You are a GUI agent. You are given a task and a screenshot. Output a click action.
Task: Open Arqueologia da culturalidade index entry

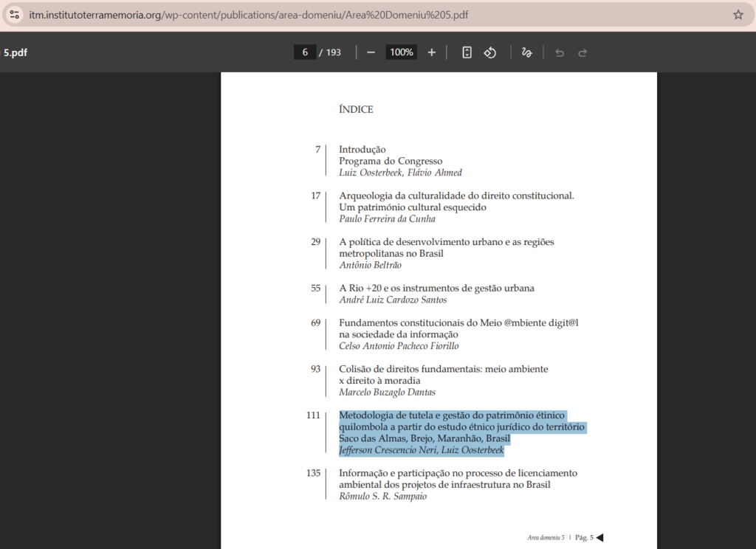[x=456, y=201]
